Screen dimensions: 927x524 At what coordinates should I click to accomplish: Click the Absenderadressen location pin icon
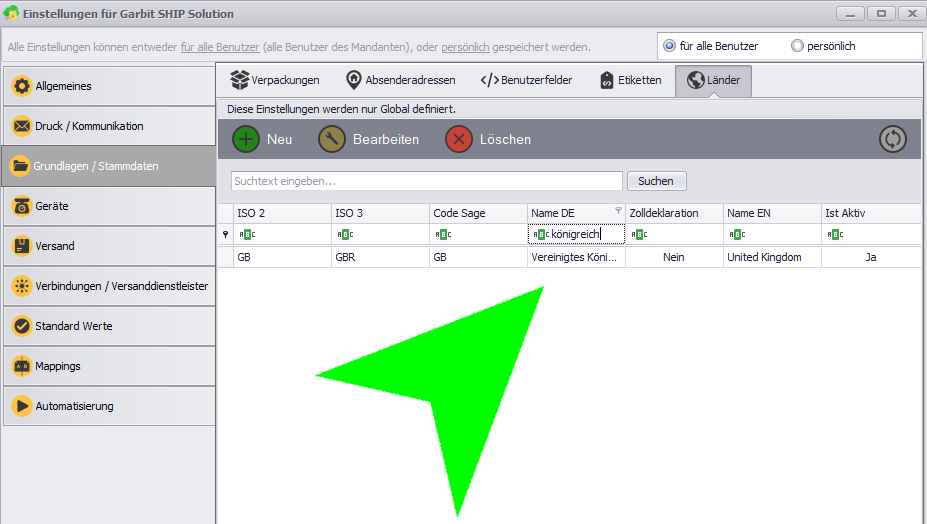coord(354,80)
